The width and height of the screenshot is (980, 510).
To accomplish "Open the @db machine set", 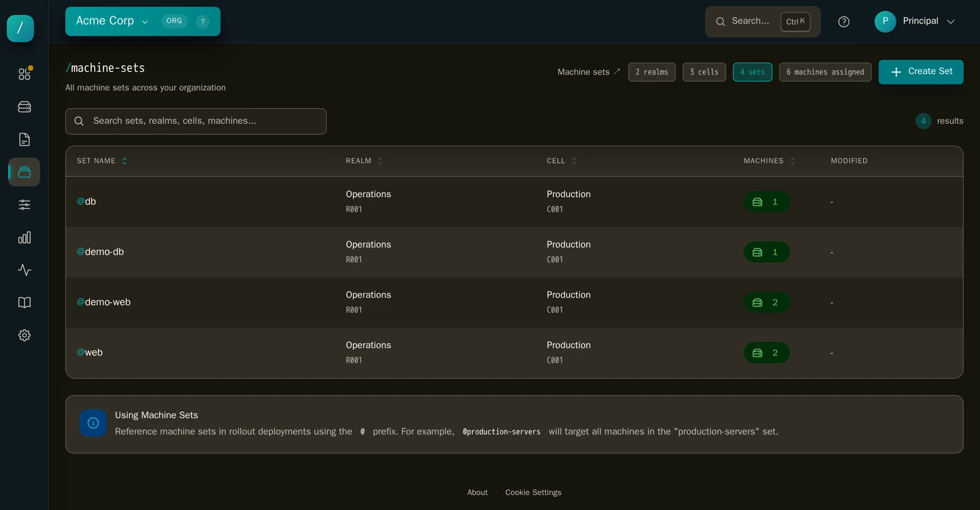I will (x=86, y=202).
